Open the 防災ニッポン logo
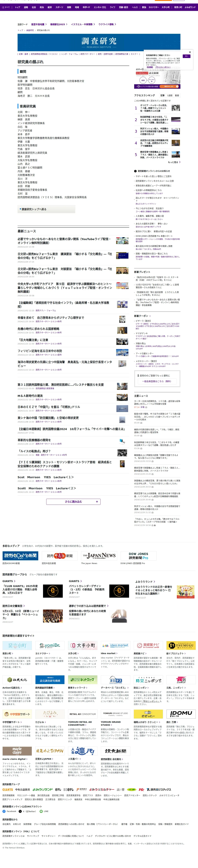Viewport: 198px width, 868px height. [x=148, y=680]
